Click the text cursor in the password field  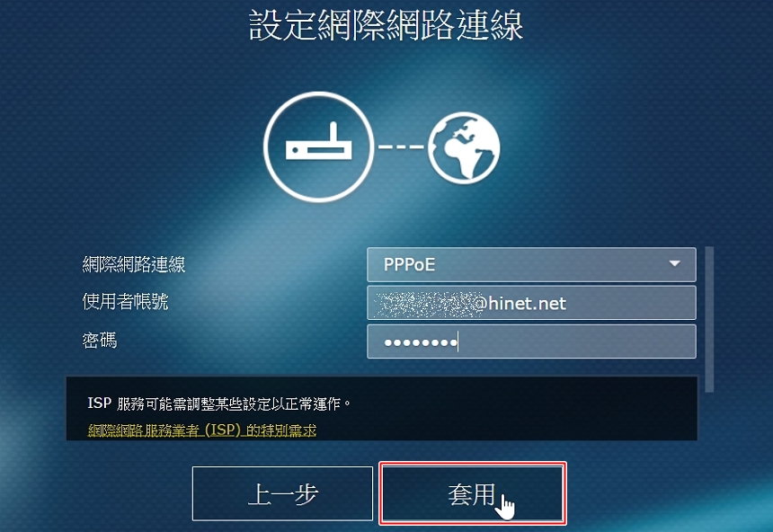point(458,341)
